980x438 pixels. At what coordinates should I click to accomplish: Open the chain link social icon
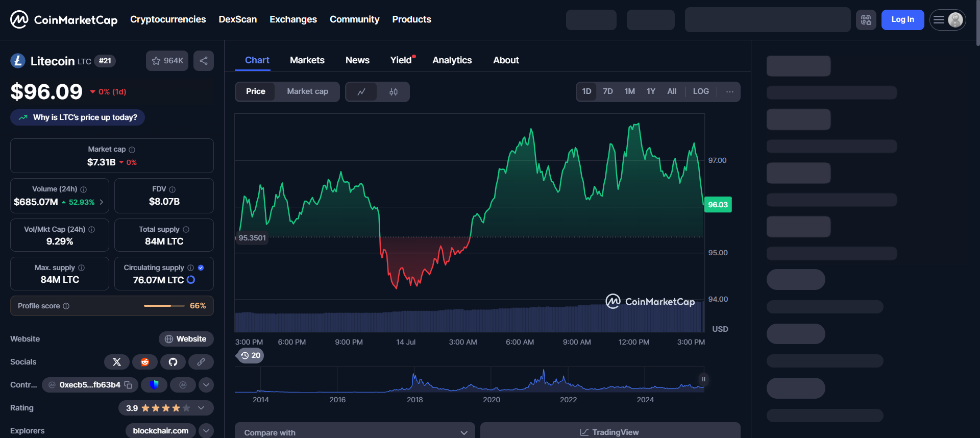[201, 362]
